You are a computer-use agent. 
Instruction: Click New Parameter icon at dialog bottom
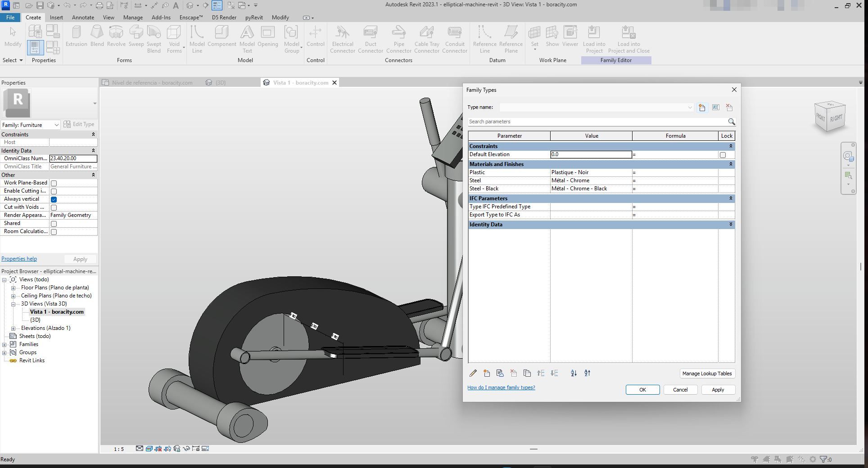[x=487, y=373]
